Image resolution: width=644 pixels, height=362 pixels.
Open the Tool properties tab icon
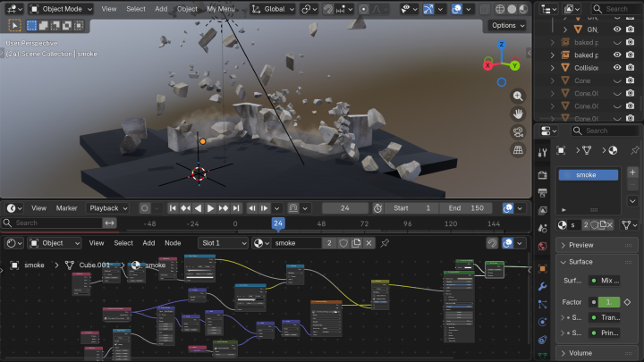pyautogui.click(x=542, y=153)
